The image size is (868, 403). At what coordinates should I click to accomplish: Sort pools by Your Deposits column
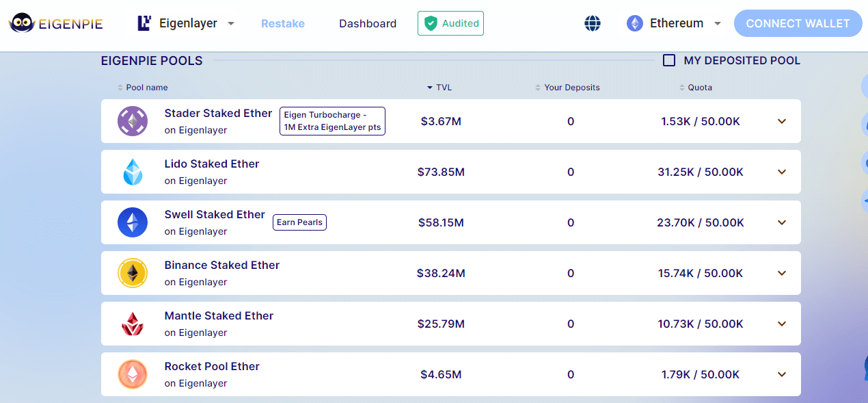[567, 88]
